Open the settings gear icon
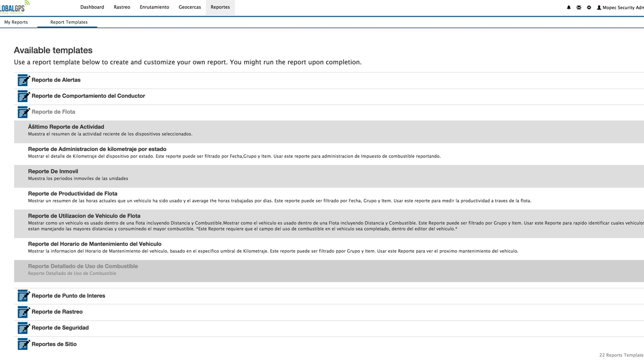This screenshot has height=361, width=644. 589,8
